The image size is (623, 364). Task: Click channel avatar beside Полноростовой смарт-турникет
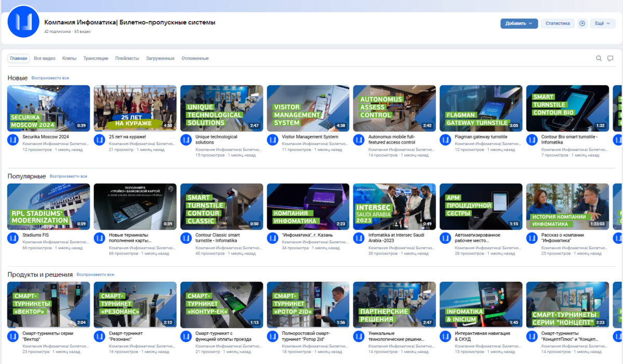click(x=273, y=337)
